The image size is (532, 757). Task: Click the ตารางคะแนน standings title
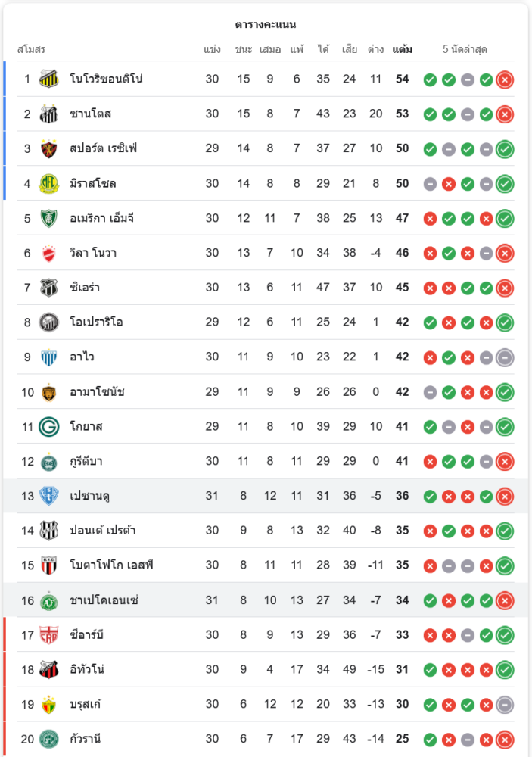click(266, 25)
